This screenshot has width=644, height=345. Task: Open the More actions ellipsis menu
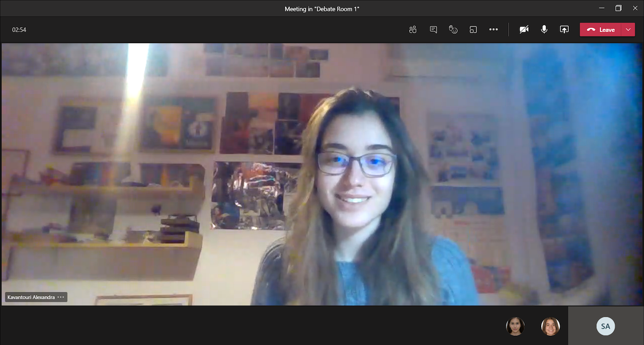point(494,30)
